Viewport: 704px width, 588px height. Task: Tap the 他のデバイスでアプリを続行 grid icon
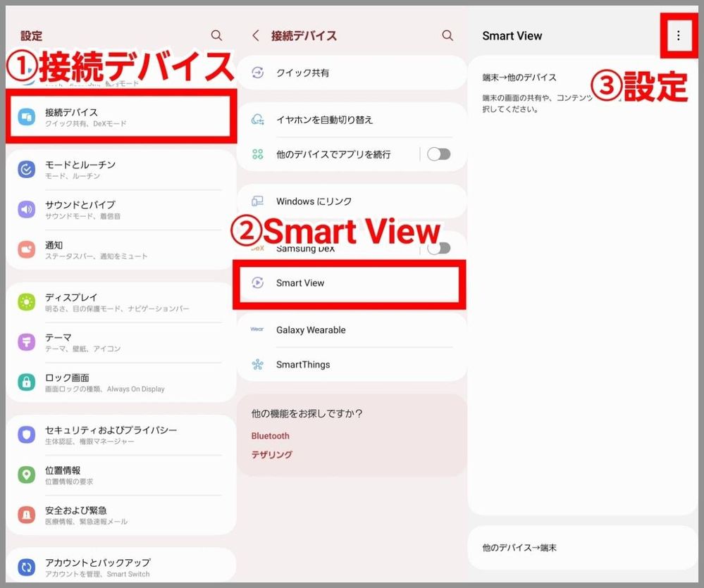point(258,154)
